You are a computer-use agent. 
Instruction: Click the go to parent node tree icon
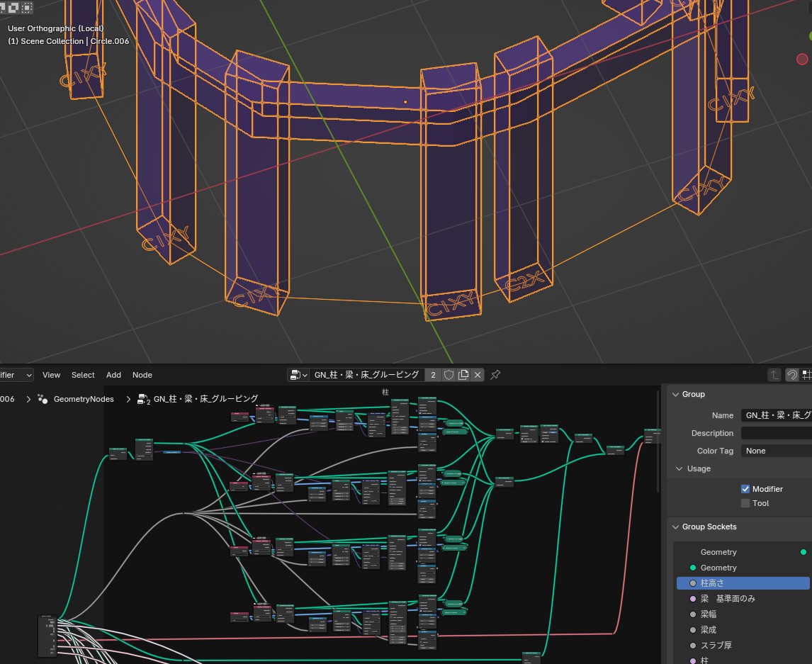coord(776,375)
